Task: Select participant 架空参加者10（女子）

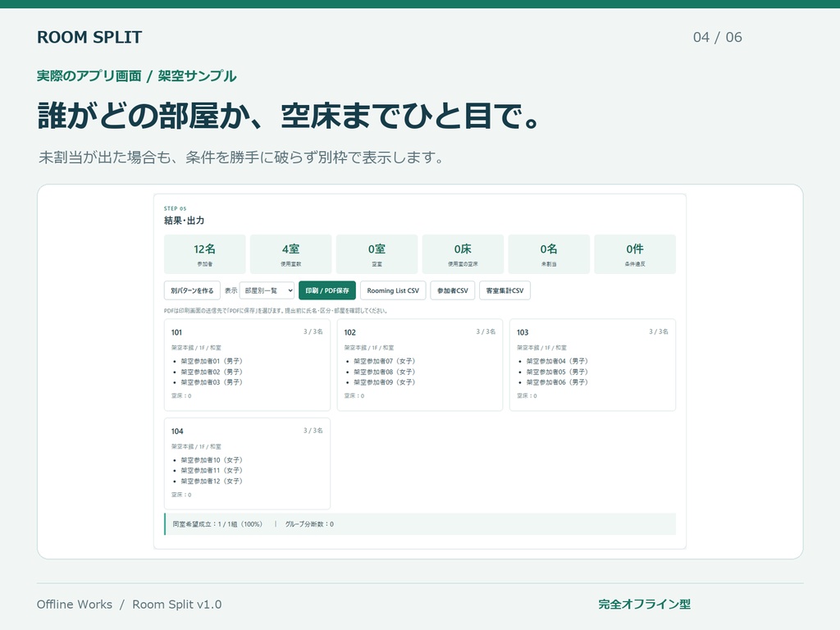Action: (212, 460)
